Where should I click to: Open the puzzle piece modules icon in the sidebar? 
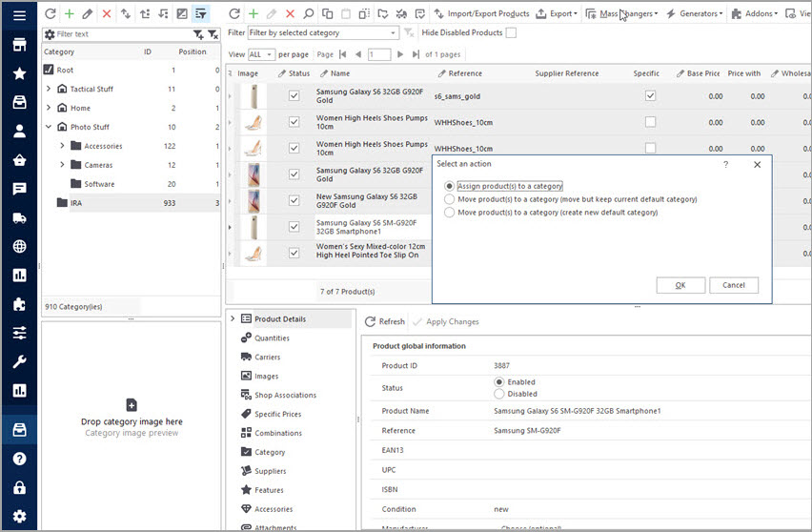pos(19,304)
